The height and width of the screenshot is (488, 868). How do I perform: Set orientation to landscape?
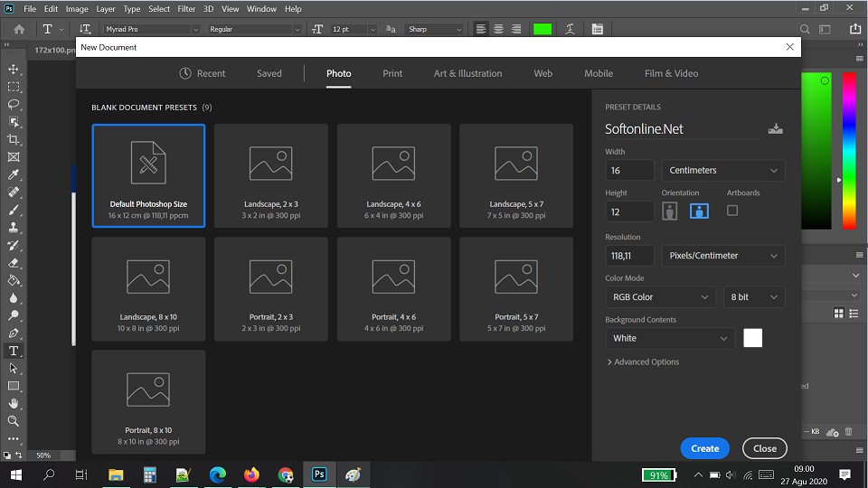coord(699,211)
